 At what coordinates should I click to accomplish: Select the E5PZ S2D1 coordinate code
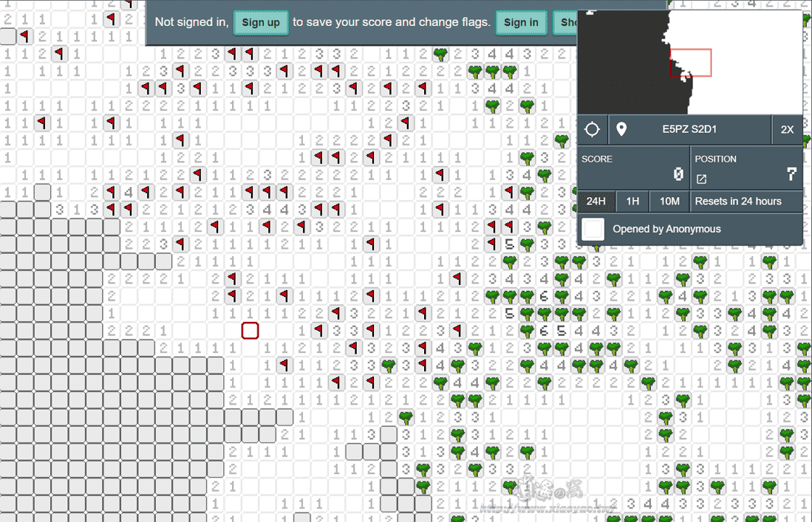689,130
